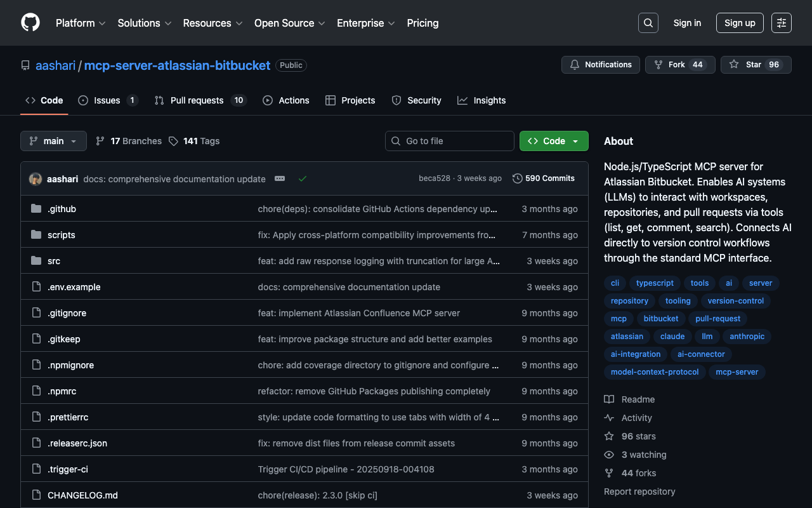
Task: Click the green commit status checkmark
Action: click(x=303, y=178)
